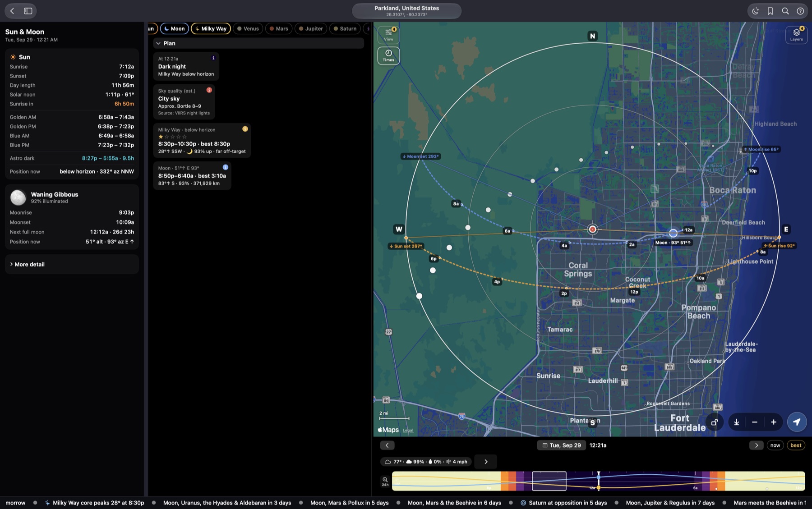This screenshot has width=812, height=509.
Task: Open the Tue, Sep 29 date picker
Action: (562, 445)
